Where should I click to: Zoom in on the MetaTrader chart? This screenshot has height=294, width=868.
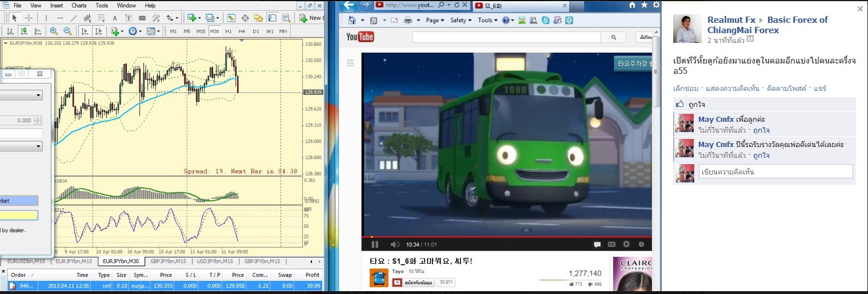(54, 31)
